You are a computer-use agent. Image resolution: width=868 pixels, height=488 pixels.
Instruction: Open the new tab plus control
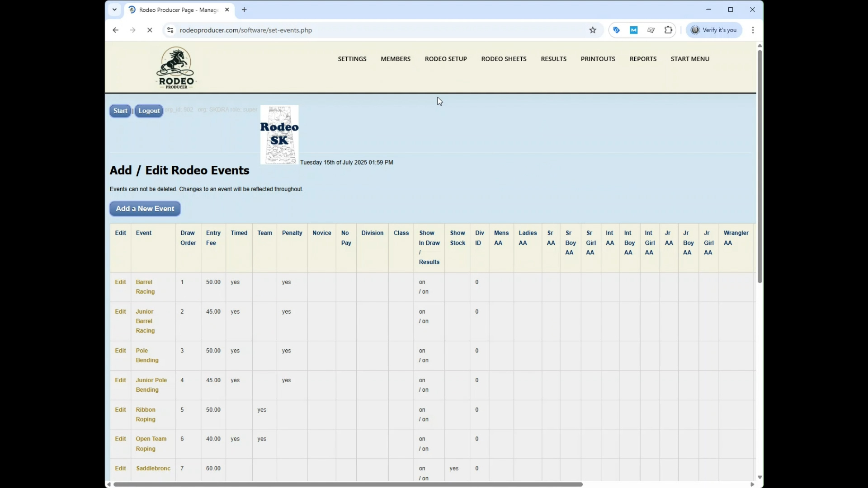point(244,9)
